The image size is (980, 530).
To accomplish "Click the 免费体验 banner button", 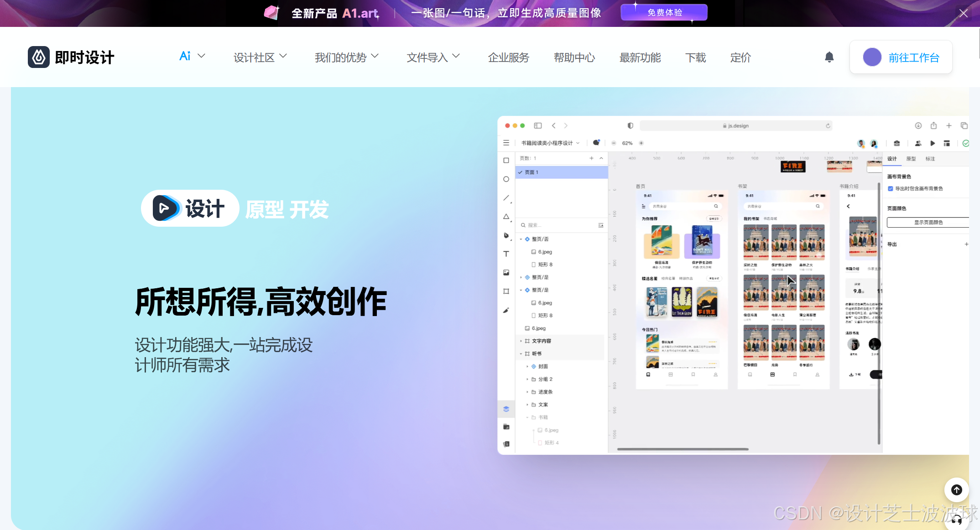I will point(664,13).
